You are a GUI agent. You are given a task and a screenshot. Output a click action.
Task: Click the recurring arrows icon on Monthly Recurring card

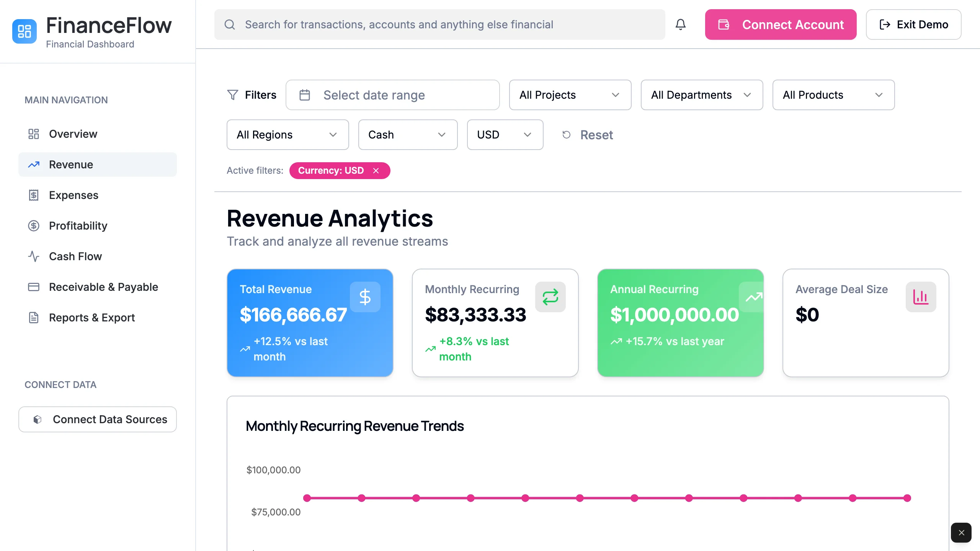point(551,297)
